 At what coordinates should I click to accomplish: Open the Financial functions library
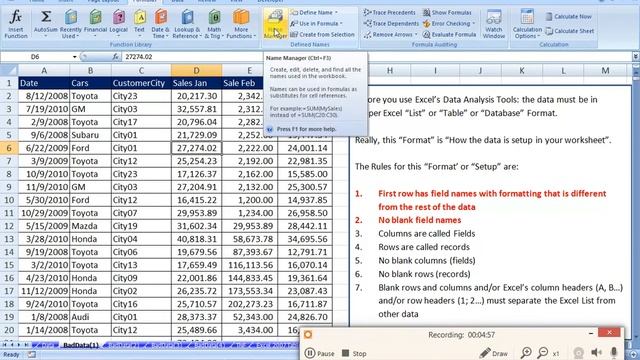pos(95,24)
